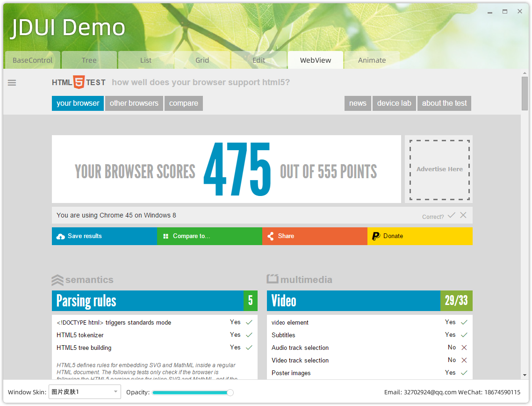The image size is (532, 406).
Task: Click checkmark next to Subtitles
Action: 464,335
